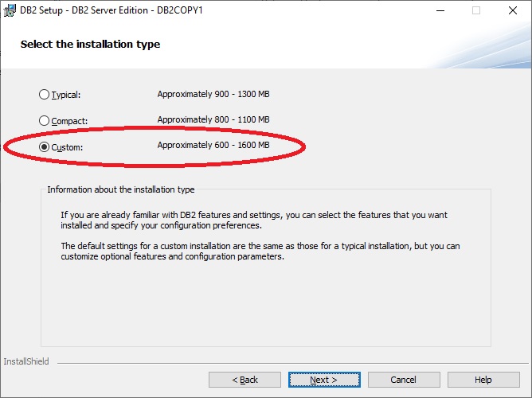This screenshot has width=532, height=398.
Task: Click the maximize window button
Action: (476, 10)
